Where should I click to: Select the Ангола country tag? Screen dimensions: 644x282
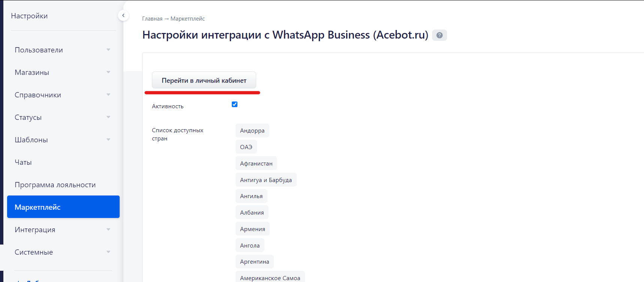pyautogui.click(x=250, y=245)
